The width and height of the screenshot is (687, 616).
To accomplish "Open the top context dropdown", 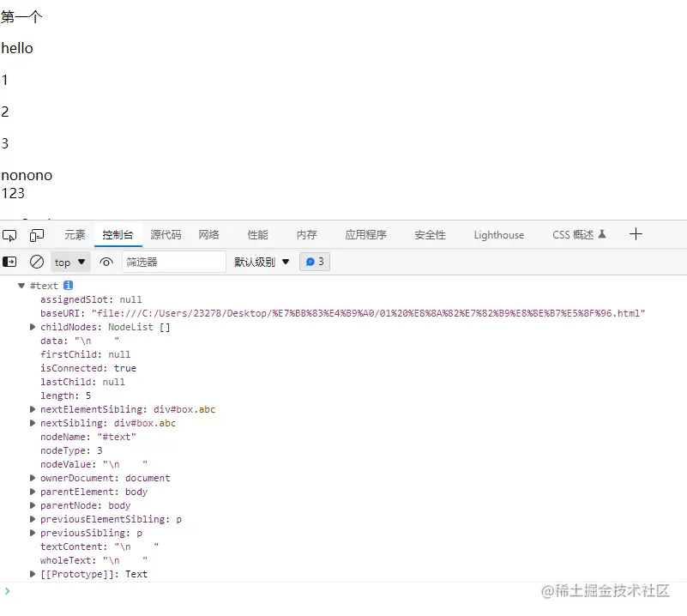I will 70,262.
